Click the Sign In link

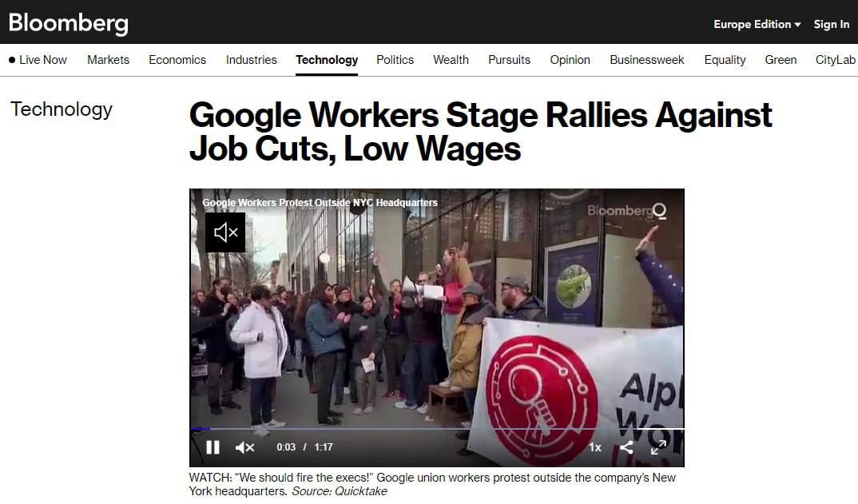coord(831,24)
